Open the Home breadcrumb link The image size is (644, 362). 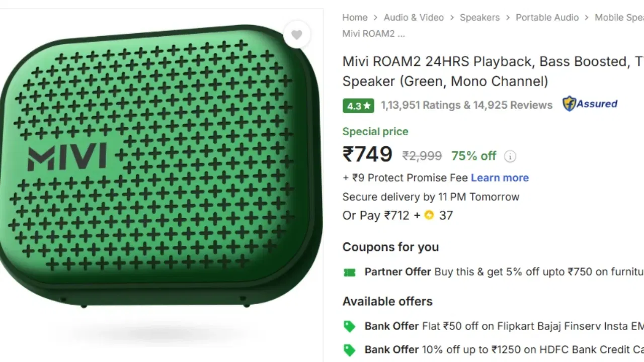pyautogui.click(x=355, y=17)
